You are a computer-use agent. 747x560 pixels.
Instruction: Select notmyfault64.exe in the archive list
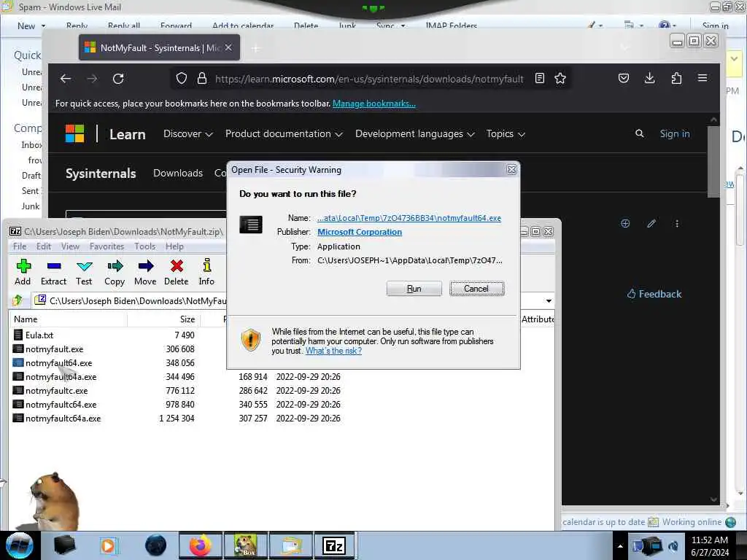pos(58,363)
